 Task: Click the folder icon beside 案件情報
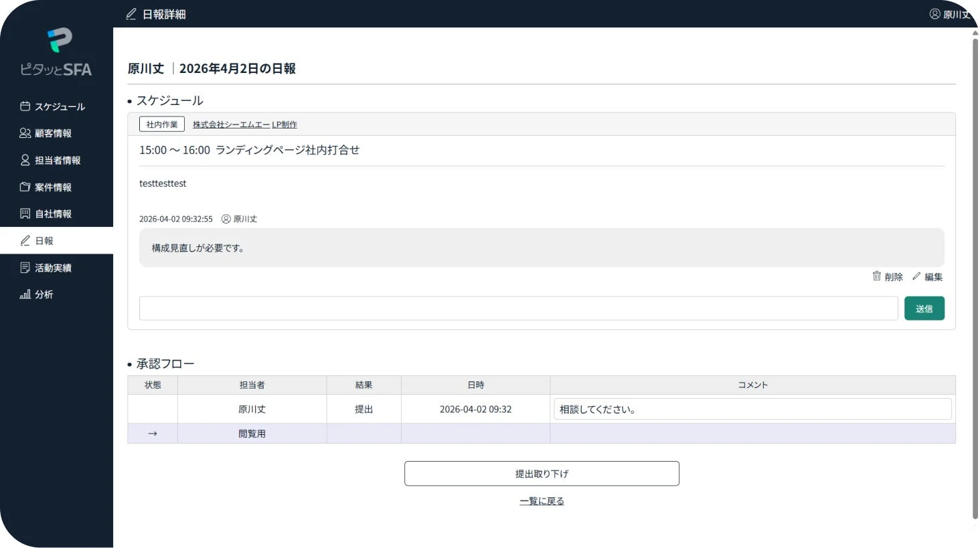pyautogui.click(x=25, y=187)
